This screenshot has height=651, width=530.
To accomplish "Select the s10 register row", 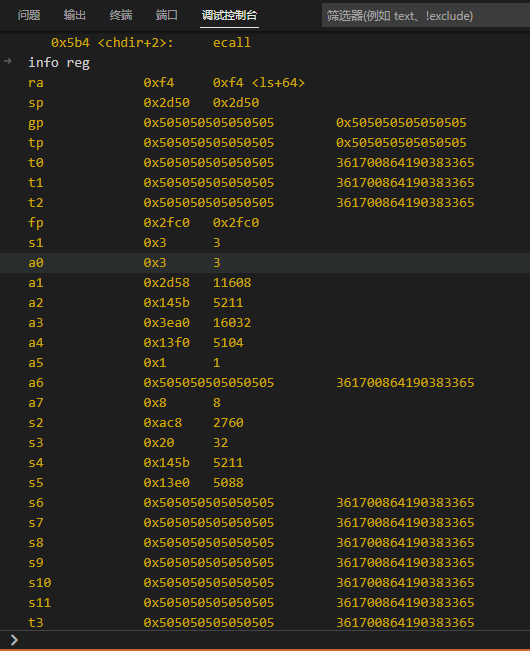I will click(265, 582).
